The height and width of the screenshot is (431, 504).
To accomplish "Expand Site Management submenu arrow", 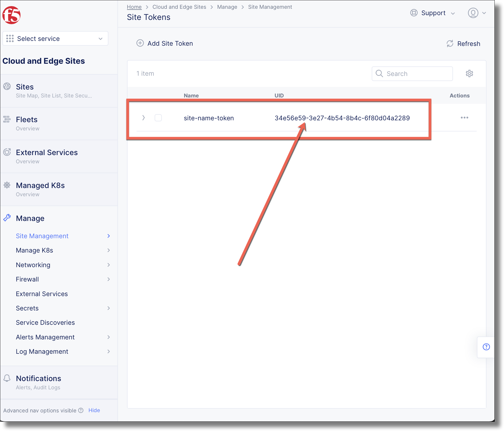I will (x=108, y=236).
